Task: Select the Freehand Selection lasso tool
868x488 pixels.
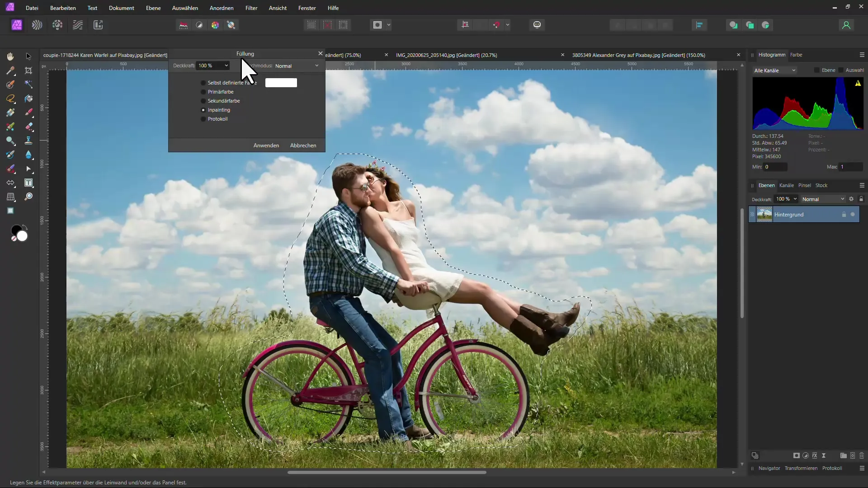Action: click(10, 99)
